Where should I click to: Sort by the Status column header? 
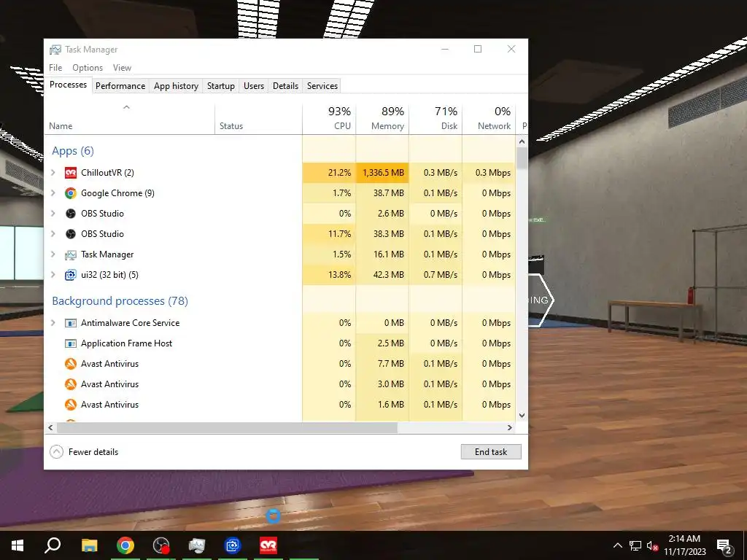[258, 119]
